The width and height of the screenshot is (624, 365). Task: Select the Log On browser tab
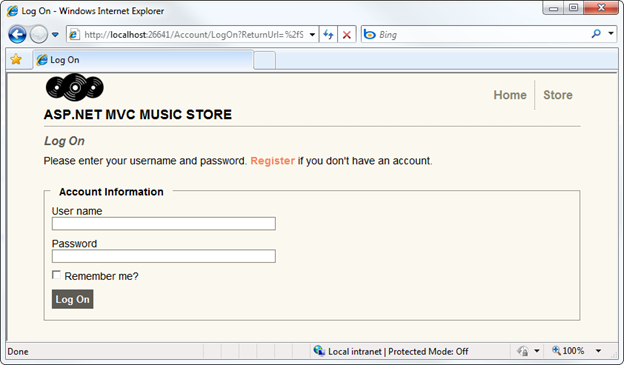pyautogui.click(x=143, y=60)
